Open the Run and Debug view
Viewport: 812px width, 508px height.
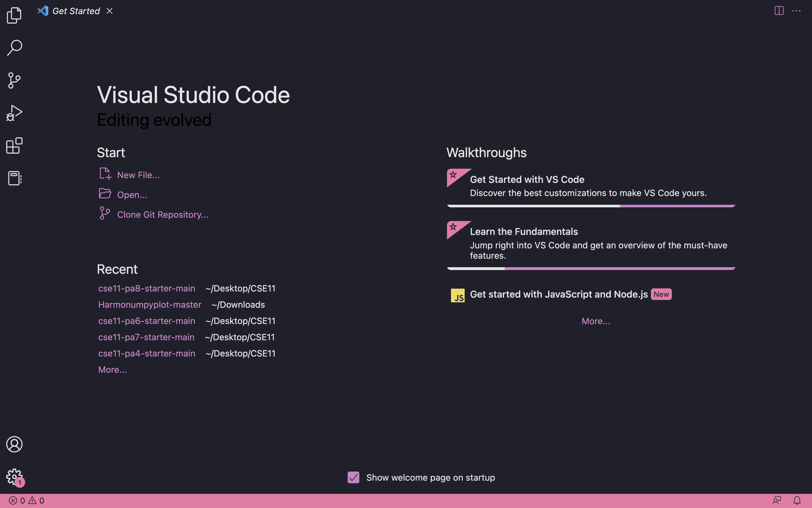point(14,113)
